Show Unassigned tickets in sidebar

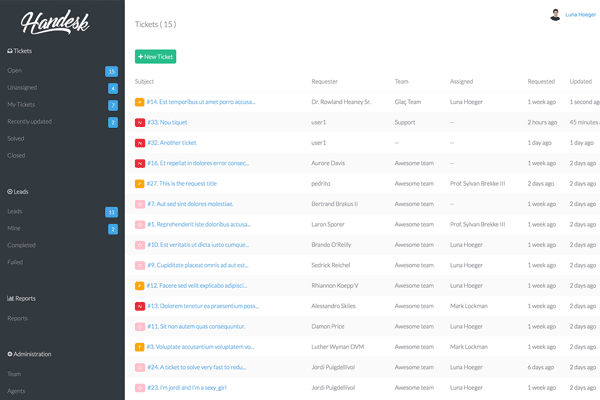point(22,87)
